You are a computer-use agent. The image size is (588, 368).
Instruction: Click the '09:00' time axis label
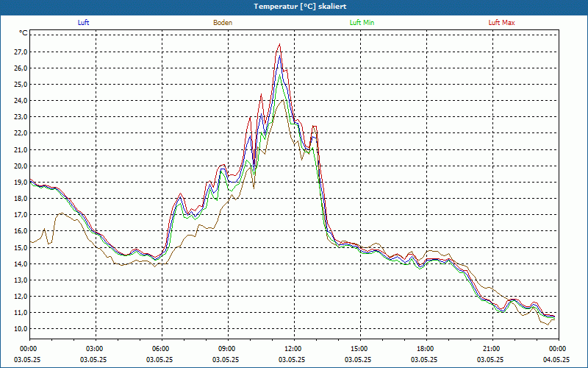tap(228, 349)
